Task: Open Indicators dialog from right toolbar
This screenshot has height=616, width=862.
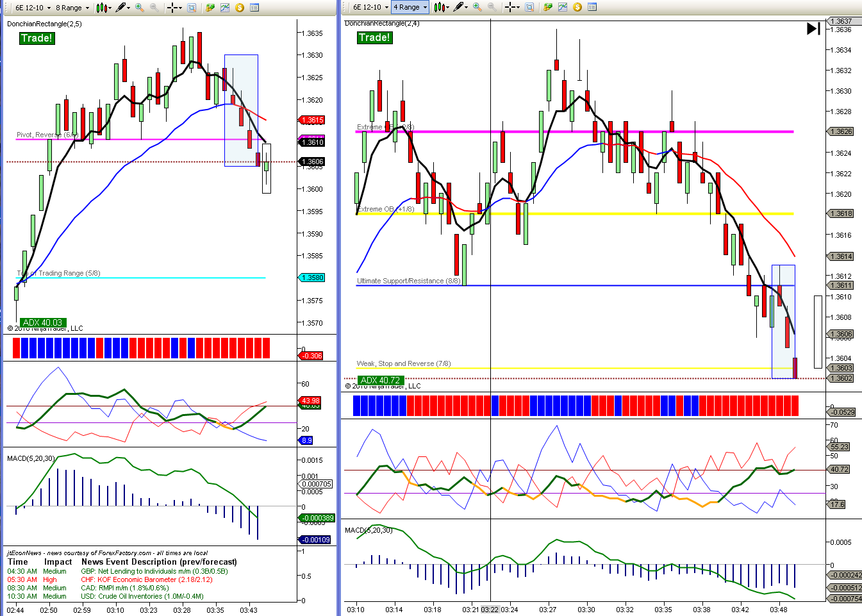Action: pos(563,7)
